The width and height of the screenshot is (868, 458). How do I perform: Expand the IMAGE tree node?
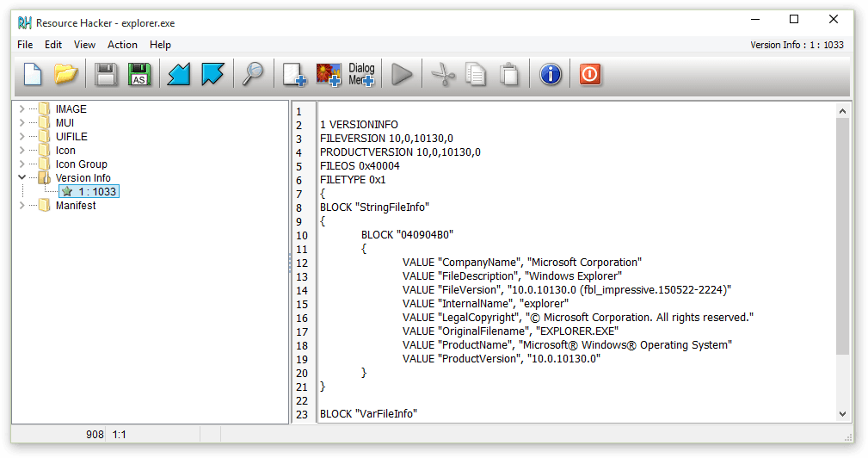[x=22, y=109]
